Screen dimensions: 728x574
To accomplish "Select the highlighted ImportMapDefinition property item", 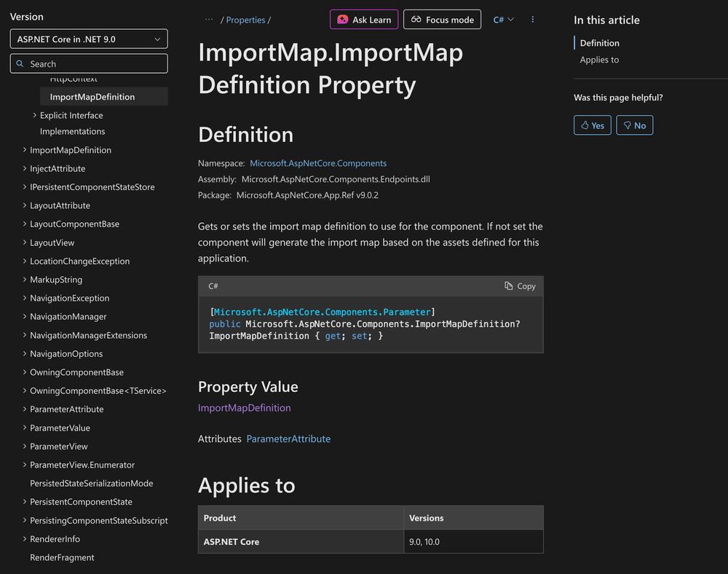I will pos(104,97).
